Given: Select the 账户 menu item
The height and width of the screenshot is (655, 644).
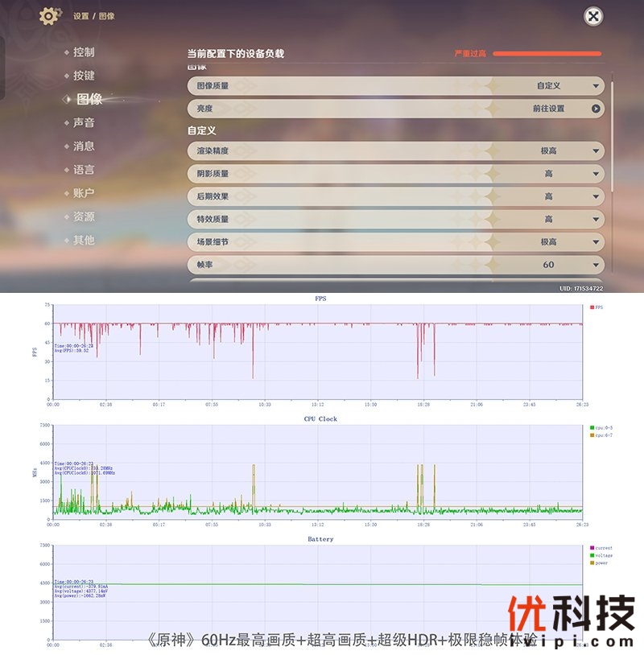Looking at the screenshot, I should pyautogui.click(x=83, y=193).
